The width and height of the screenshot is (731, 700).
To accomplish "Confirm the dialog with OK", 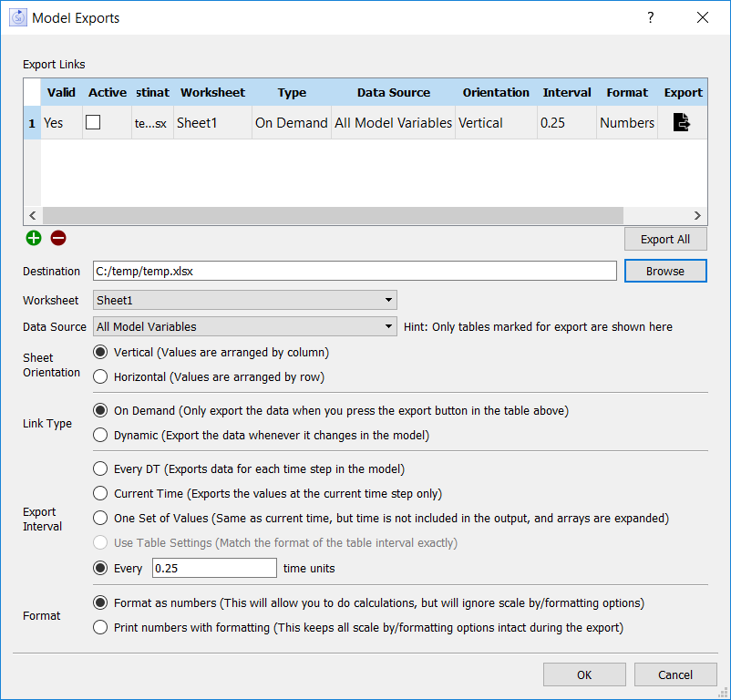I will point(583,674).
